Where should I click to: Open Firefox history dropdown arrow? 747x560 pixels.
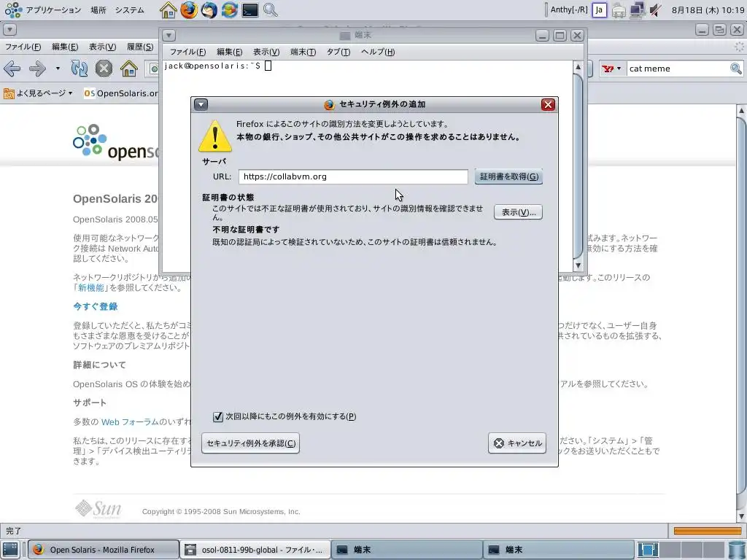[58, 69]
